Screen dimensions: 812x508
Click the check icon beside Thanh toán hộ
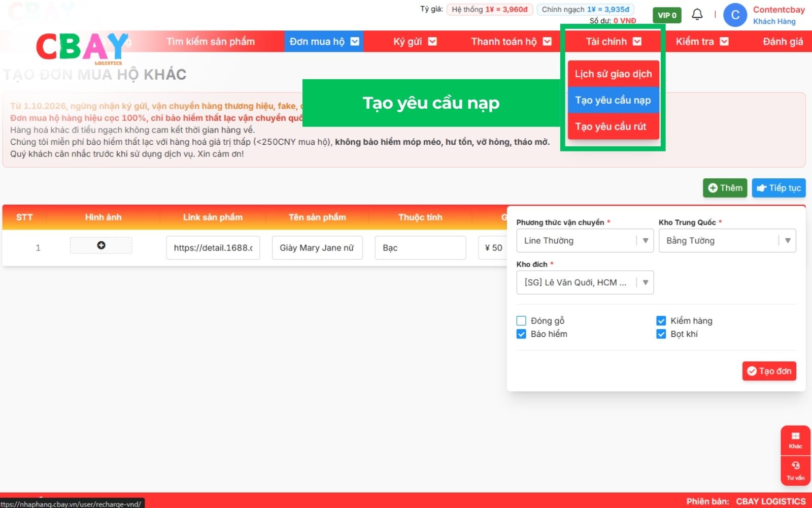(x=547, y=41)
